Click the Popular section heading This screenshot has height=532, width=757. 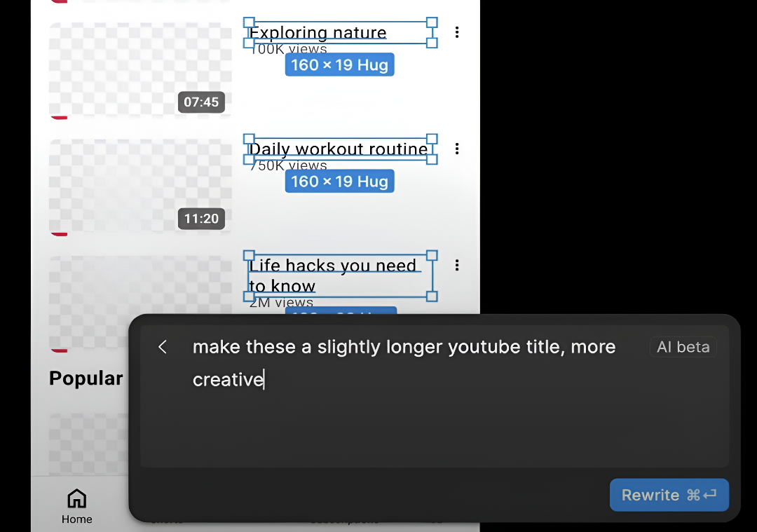click(x=86, y=378)
